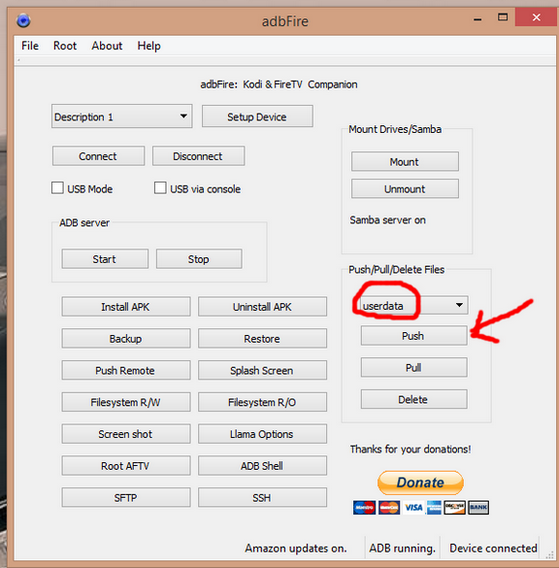The image size is (559, 568).
Task: Click the yellow Donate button
Action: click(x=420, y=483)
